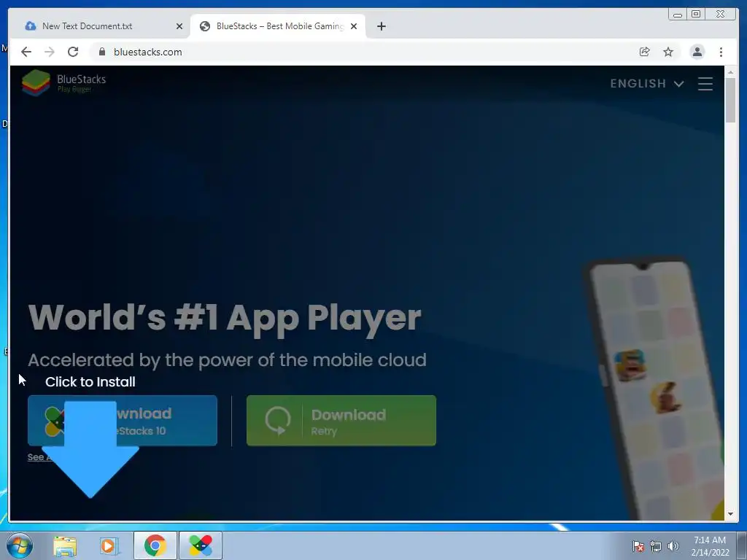This screenshot has width=747, height=560.
Task: Open Chrome three-dot menu
Action: click(721, 52)
